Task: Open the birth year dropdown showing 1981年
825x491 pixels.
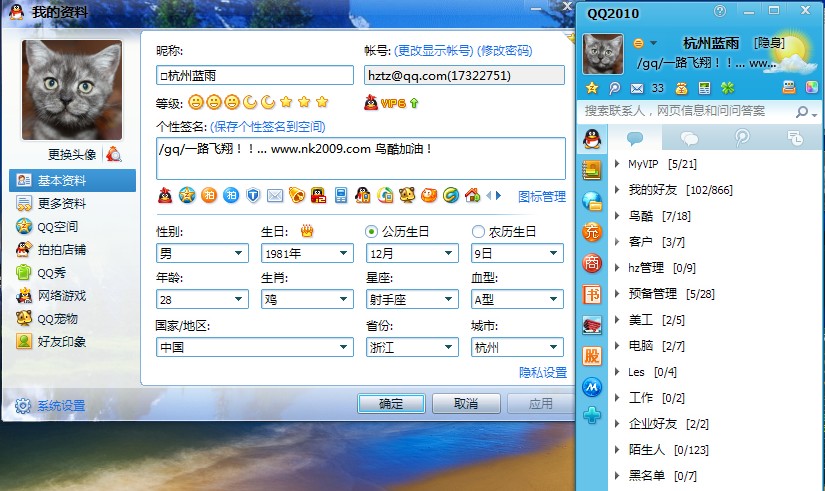Action: pos(307,253)
